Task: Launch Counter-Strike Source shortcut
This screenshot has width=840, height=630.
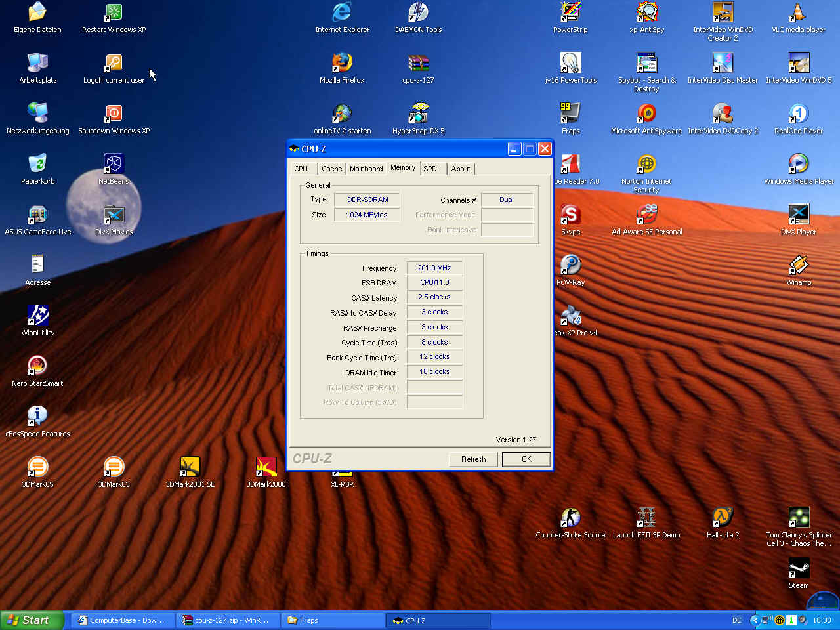Action: tap(570, 523)
